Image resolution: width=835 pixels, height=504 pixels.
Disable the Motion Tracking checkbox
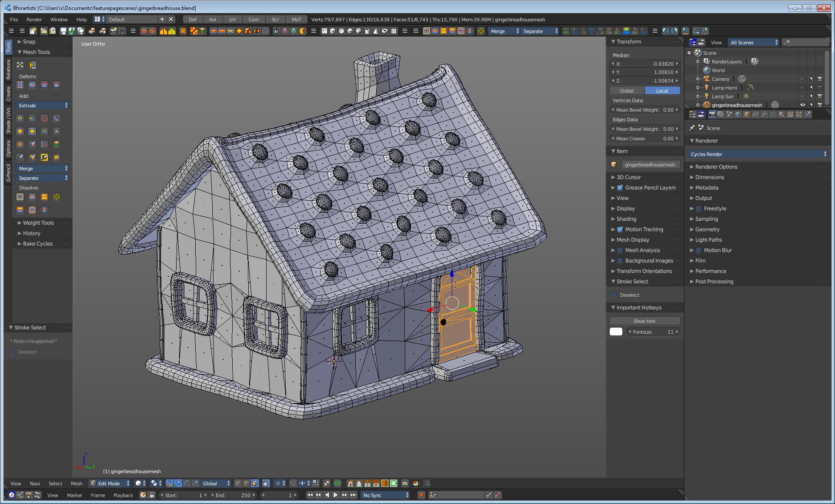pos(620,229)
